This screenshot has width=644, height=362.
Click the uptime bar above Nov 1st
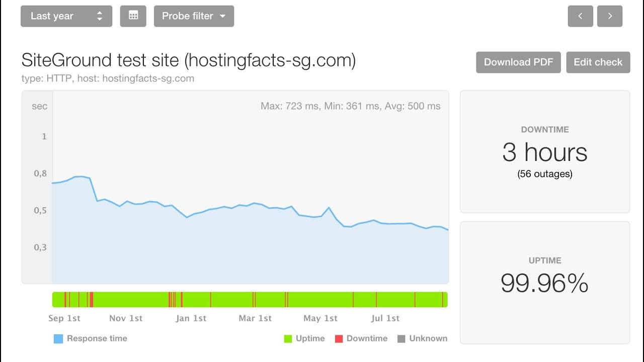(126, 300)
